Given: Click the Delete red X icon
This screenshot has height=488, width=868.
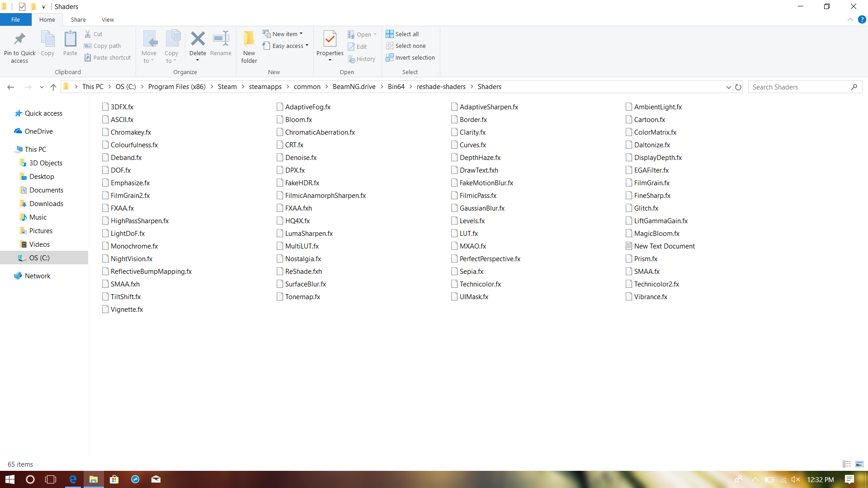Looking at the screenshot, I should (x=198, y=39).
